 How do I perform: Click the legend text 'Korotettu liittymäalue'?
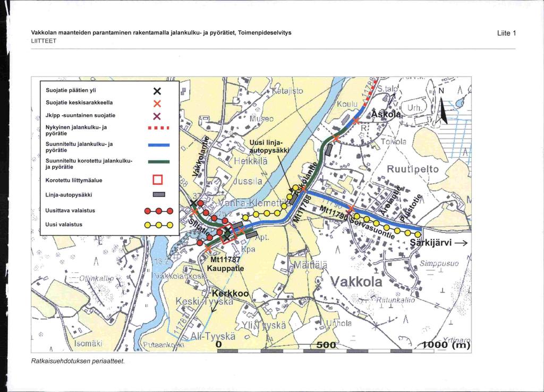tap(74, 181)
